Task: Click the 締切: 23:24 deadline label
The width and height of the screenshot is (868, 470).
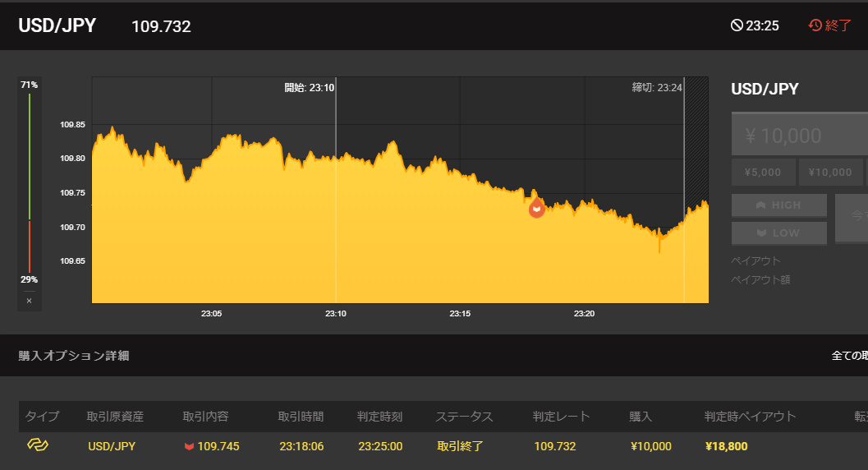Action: (657, 87)
